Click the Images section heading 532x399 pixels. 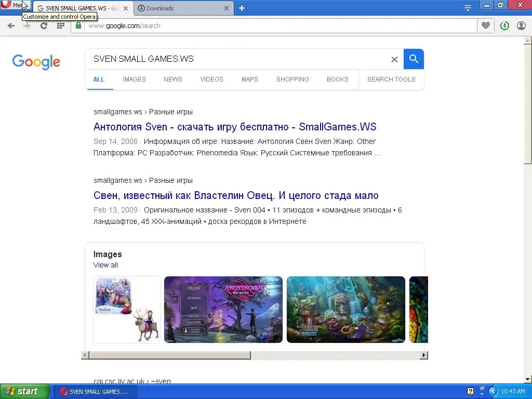(x=108, y=254)
